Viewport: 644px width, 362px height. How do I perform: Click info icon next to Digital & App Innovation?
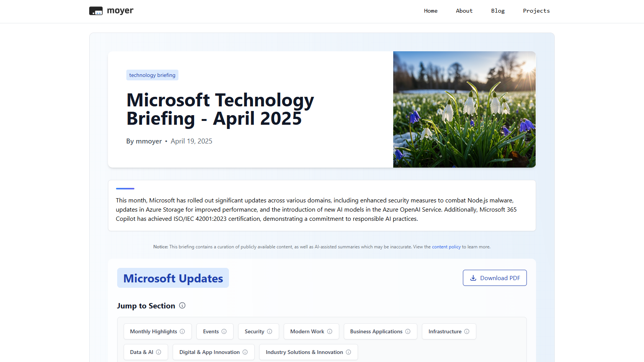pyautogui.click(x=245, y=352)
